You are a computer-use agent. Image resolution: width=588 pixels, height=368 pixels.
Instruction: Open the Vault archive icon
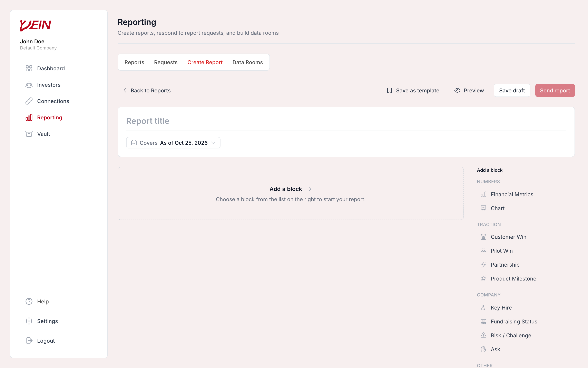point(29,134)
